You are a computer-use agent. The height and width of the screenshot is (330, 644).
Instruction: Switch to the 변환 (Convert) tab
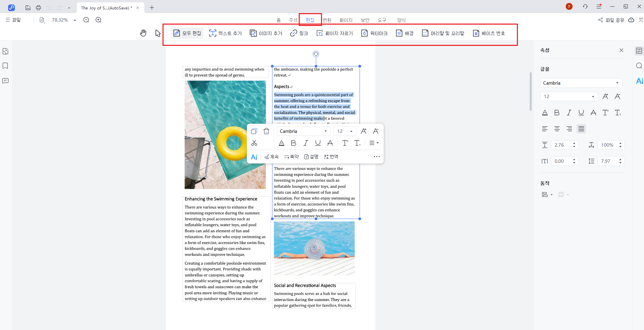tap(327, 20)
